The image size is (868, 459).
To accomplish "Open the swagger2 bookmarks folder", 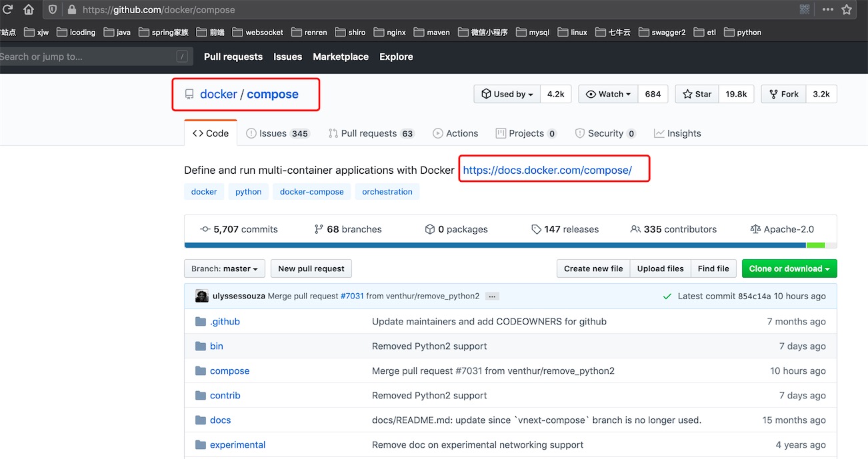I will click(662, 32).
